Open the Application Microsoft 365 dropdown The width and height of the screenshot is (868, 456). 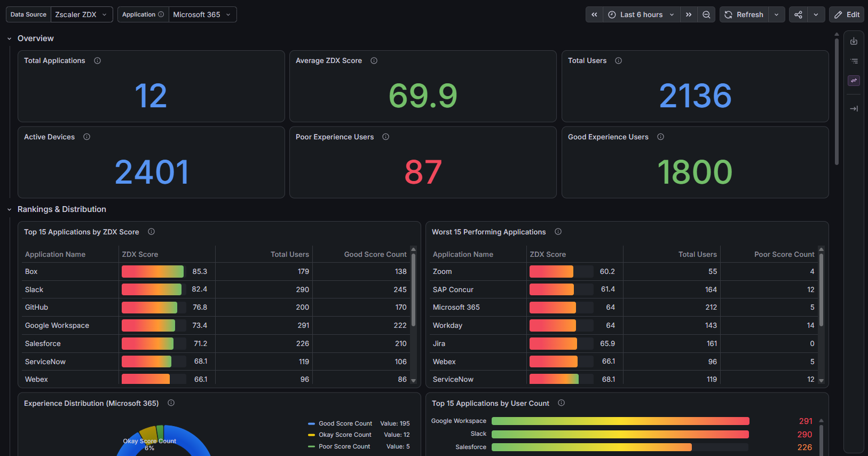[202, 14]
